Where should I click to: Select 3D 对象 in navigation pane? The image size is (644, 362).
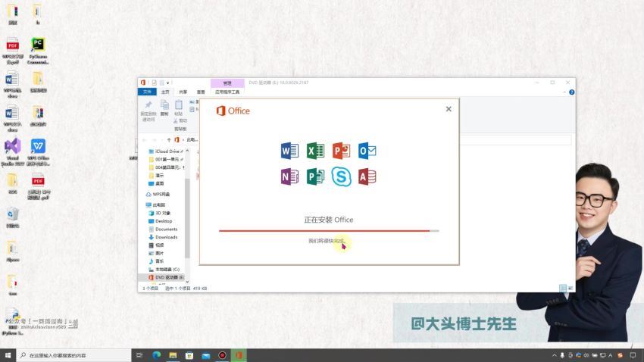[x=159, y=213]
